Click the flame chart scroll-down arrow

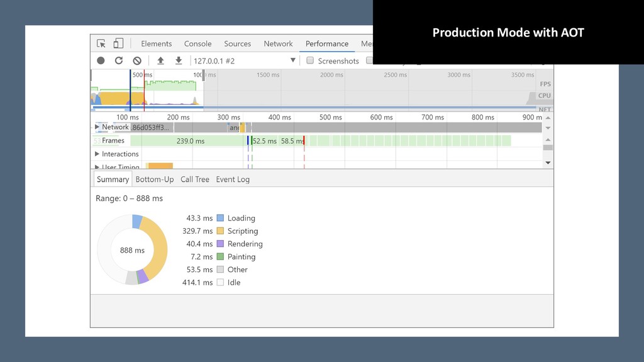point(548,163)
